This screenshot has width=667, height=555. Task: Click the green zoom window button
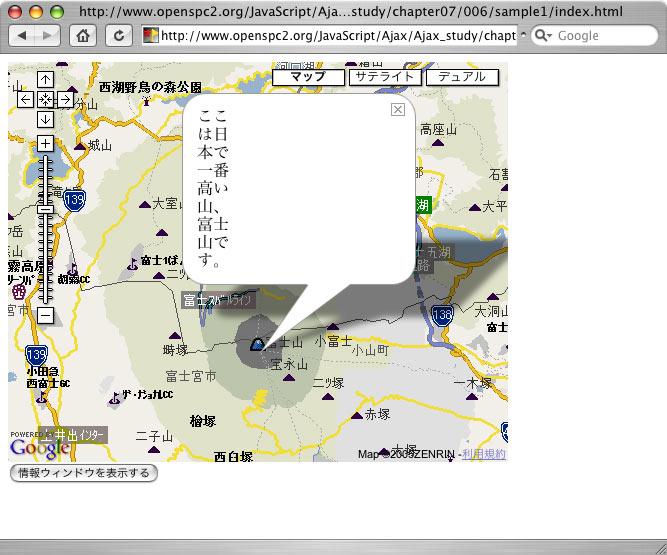click(57, 12)
